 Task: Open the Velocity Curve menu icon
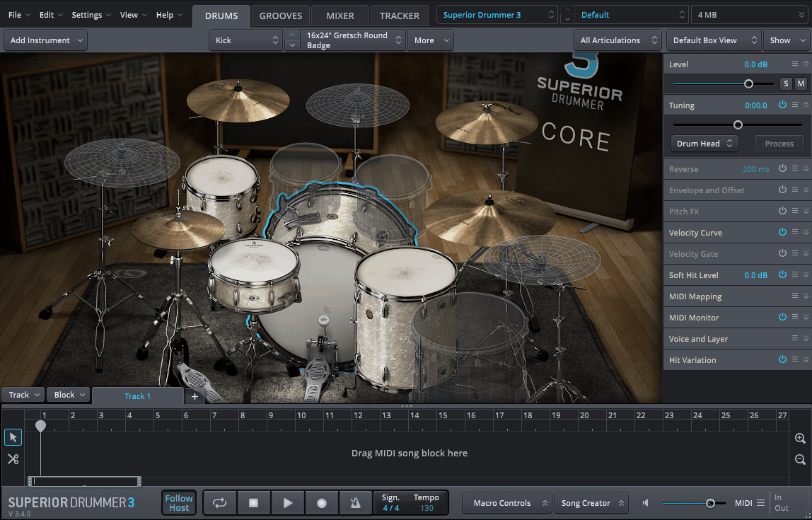pos(795,232)
